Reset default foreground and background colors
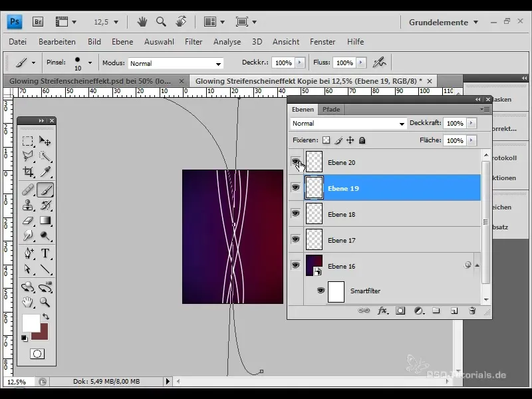532x399 pixels. pos(24,338)
